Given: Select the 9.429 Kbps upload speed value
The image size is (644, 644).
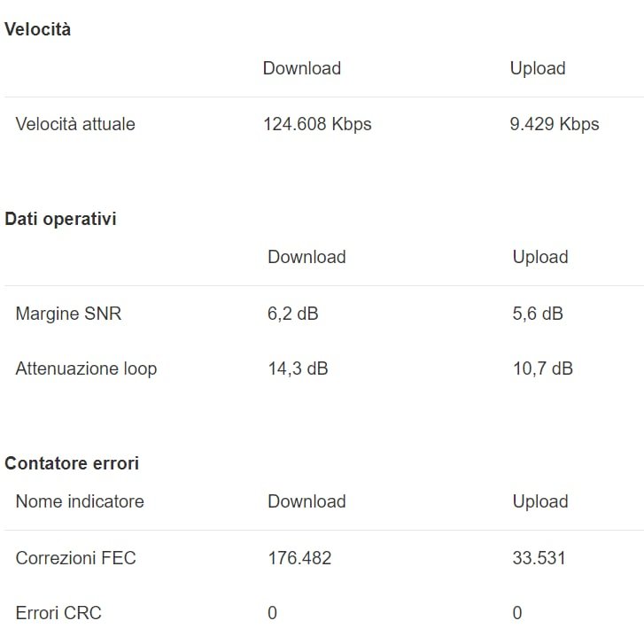Looking at the screenshot, I should [555, 124].
